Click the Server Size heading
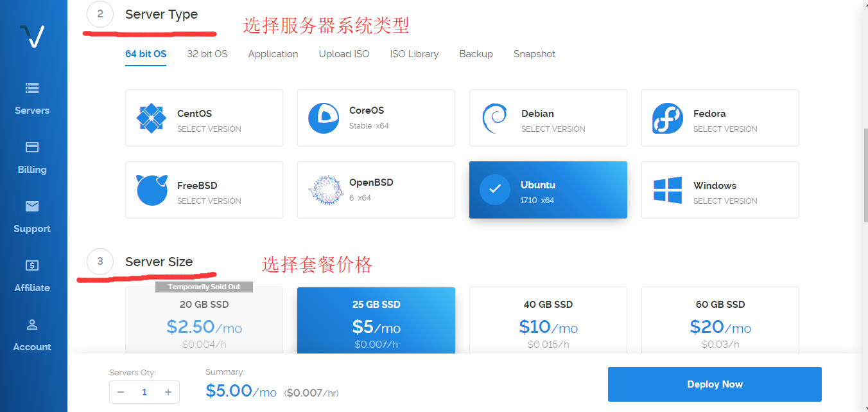868x412 pixels. (x=159, y=262)
